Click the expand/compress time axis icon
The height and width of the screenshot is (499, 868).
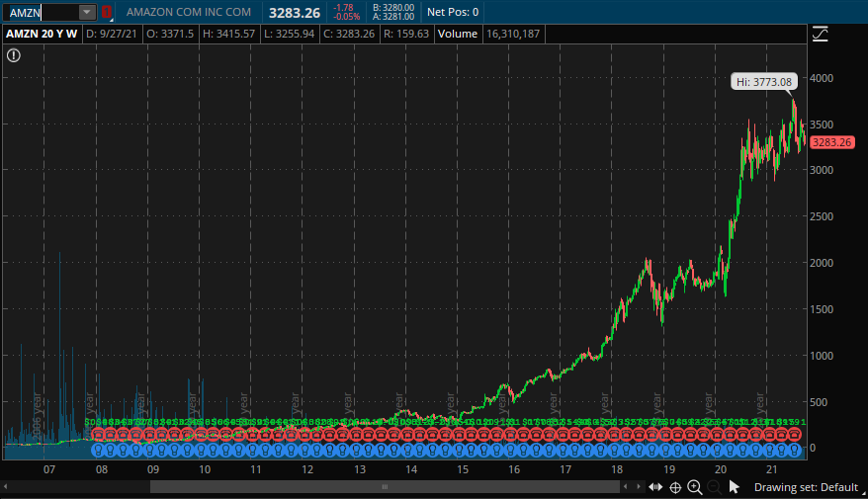pyautogui.click(x=655, y=487)
